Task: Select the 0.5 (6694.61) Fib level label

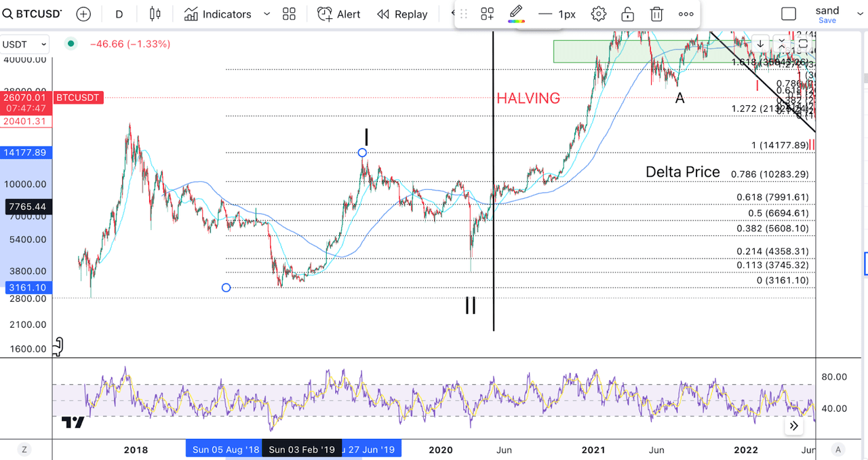Action: (x=778, y=213)
